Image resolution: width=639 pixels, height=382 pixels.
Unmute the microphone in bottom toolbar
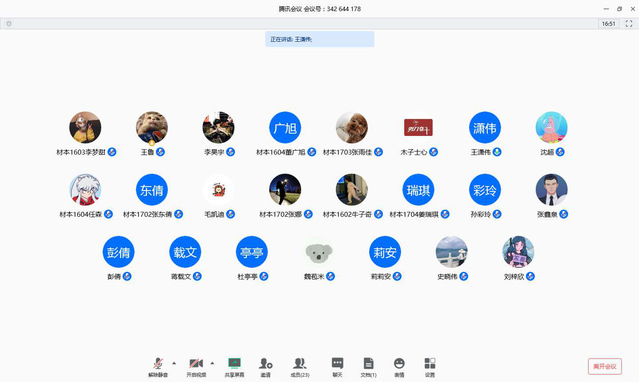[x=158, y=367]
